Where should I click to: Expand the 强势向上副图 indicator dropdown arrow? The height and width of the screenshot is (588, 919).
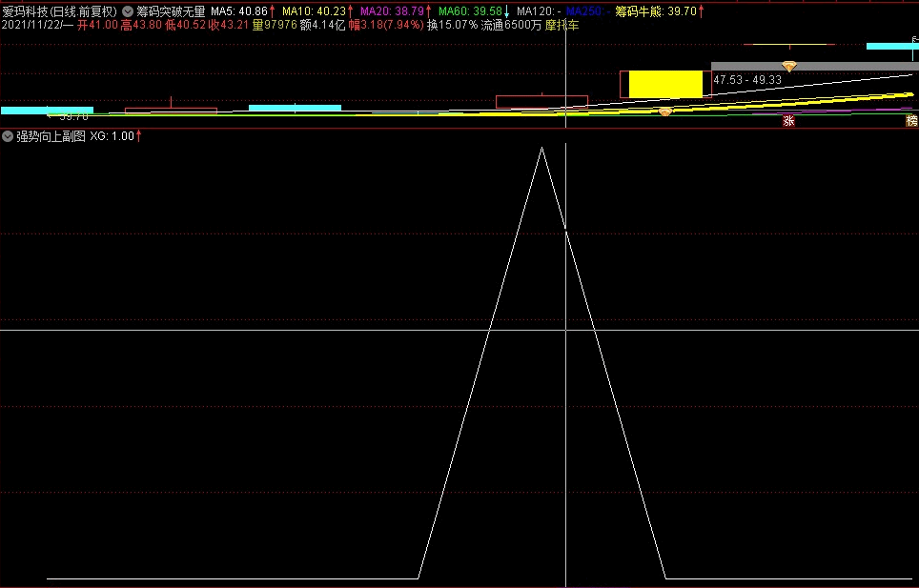click(7, 136)
